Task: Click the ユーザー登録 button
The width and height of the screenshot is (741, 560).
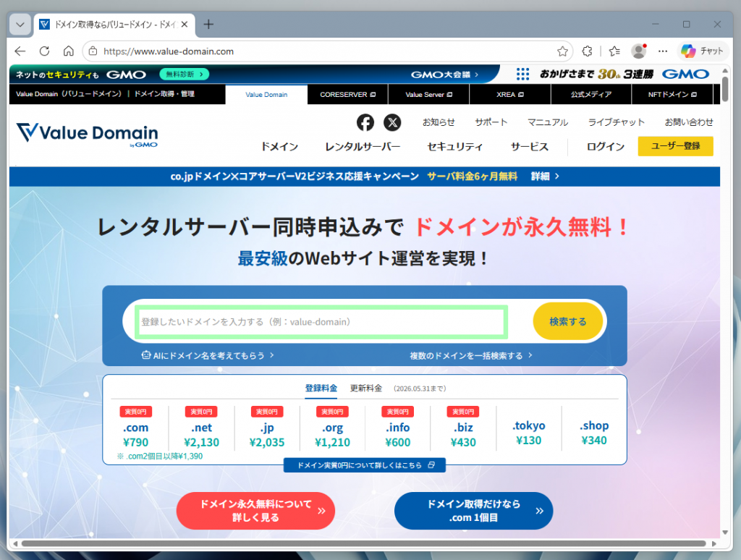Action: [675, 146]
